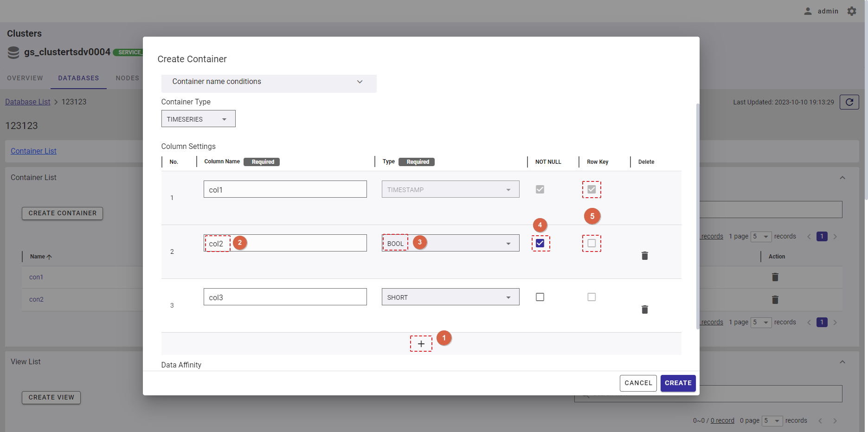
Task: Enable NOT NULL for col3
Action: tap(540, 297)
